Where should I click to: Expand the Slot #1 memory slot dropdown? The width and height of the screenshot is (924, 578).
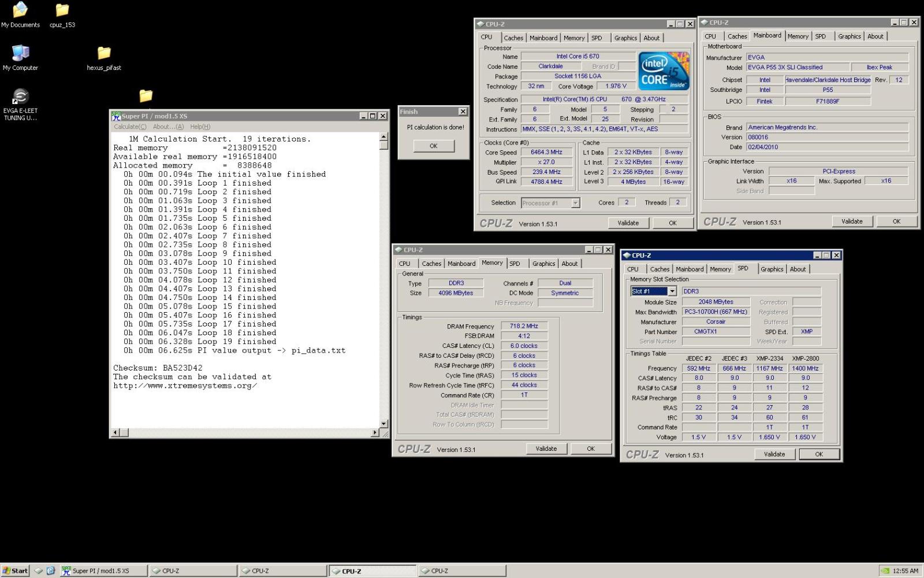pyautogui.click(x=672, y=291)
